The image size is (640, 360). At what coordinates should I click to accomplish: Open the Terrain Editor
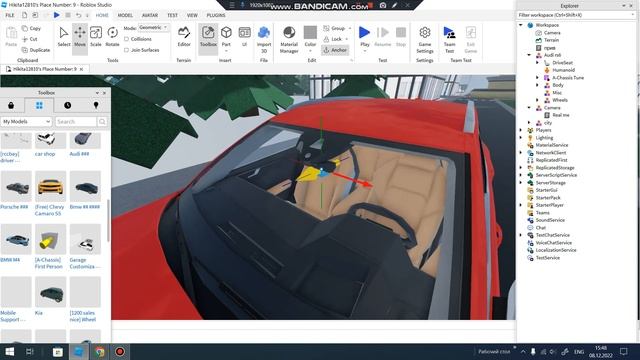[x=184, y=37]
